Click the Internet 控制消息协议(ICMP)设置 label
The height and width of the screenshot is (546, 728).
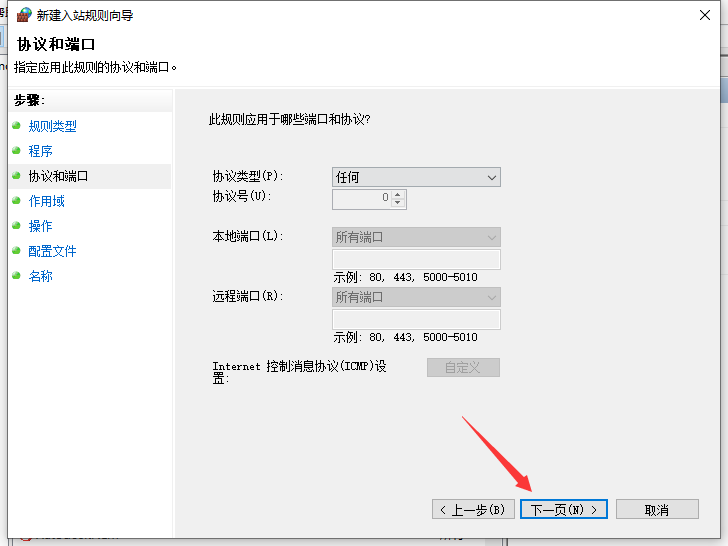tap(299, 372)
